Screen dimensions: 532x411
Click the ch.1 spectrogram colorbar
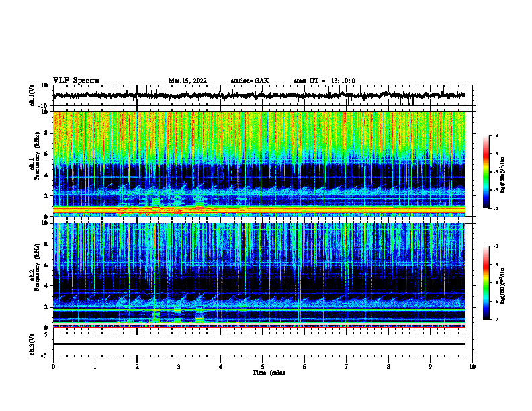[486, 172]
